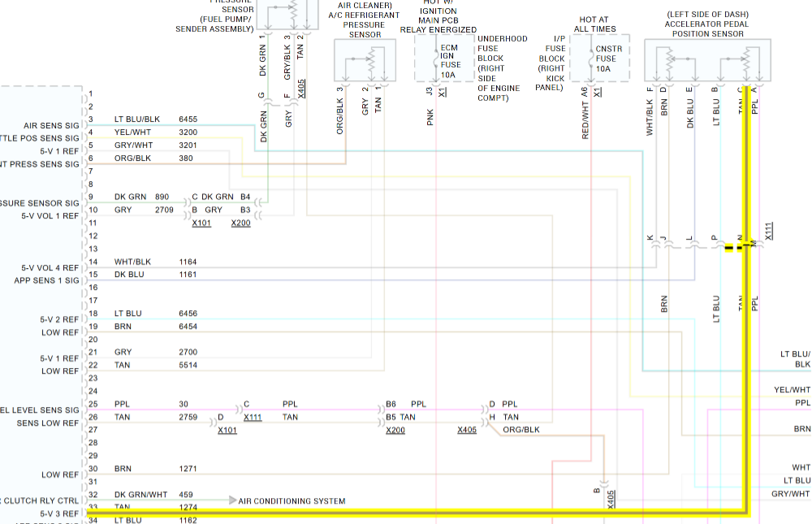Select the LT BLU/BLK 6455 wire label

[x=138, y=119]
